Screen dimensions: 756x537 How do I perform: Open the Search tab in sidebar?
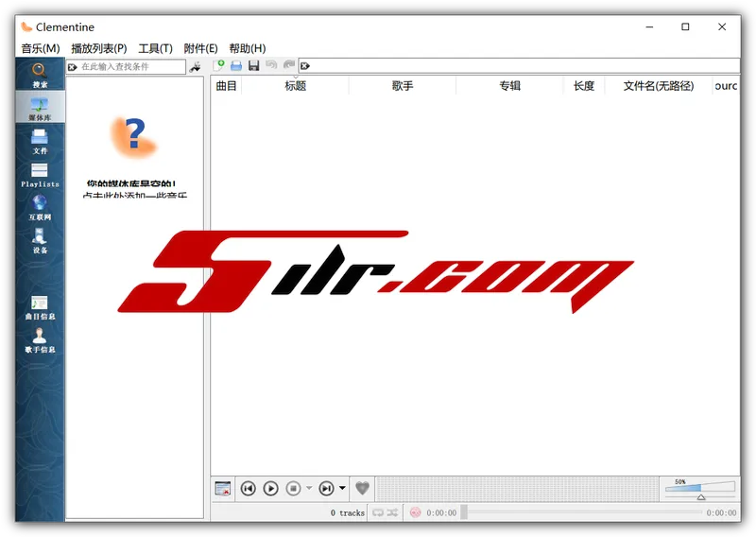point(40,75)
